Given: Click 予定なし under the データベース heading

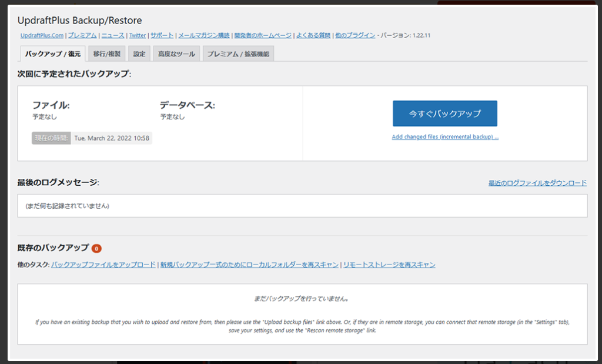Looking at the screenshot, I should coord(172,116).
